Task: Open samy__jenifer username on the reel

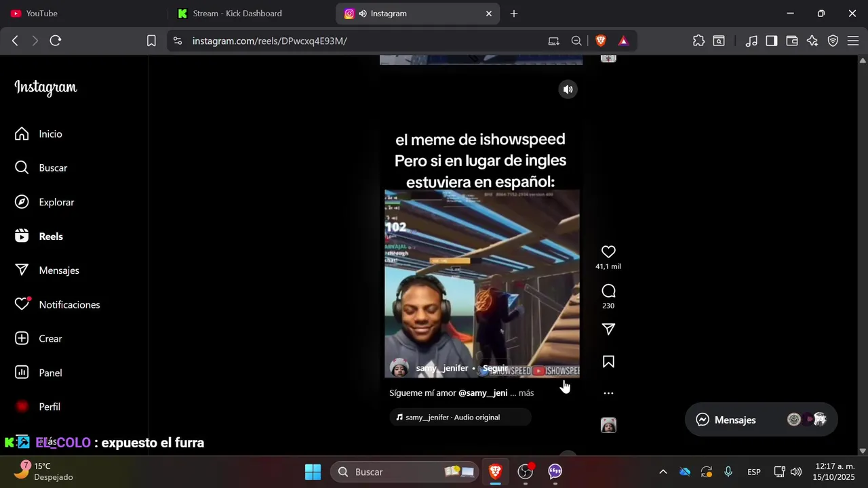Action: tap(442, 368)
